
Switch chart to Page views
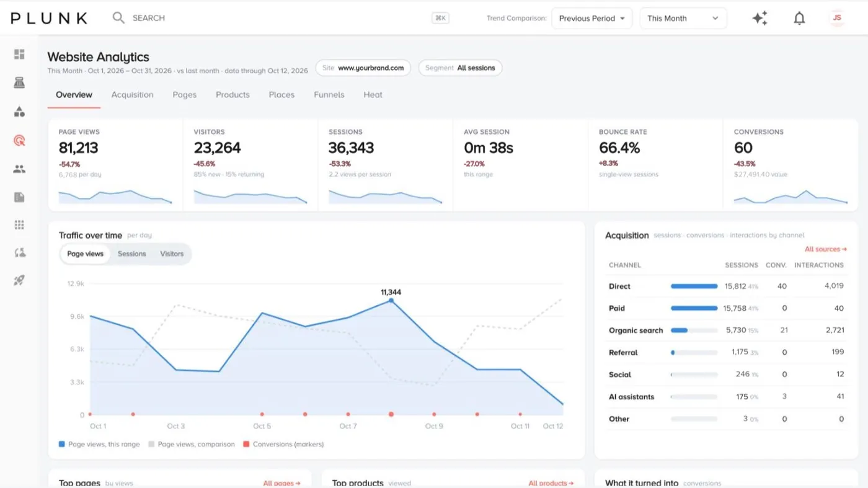pyautogui.click(x=86, y=254)
